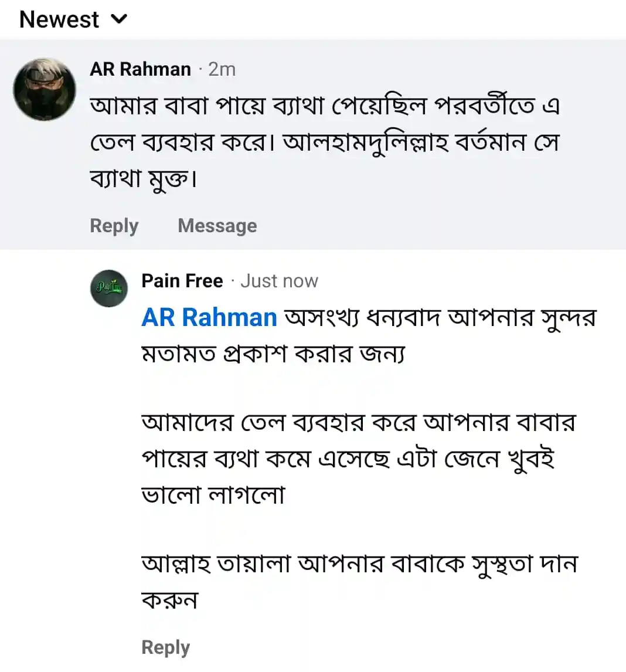The width and height of the screenshot is (626, 672).
Task: Open the Newest sort dropdown
Action: [x=60, y=19]
